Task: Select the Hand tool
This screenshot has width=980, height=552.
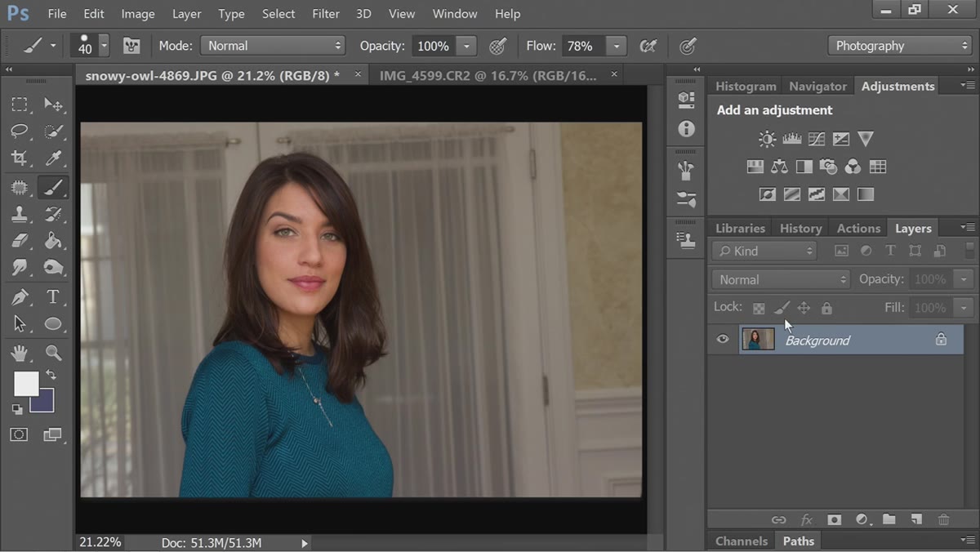Action: (x=20, y=353)
